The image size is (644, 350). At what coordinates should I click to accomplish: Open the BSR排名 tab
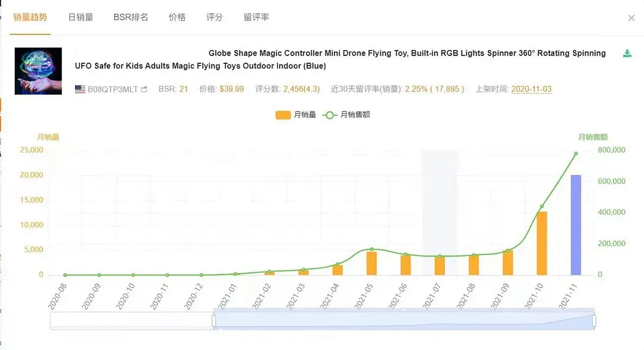[x=131, y=17]
